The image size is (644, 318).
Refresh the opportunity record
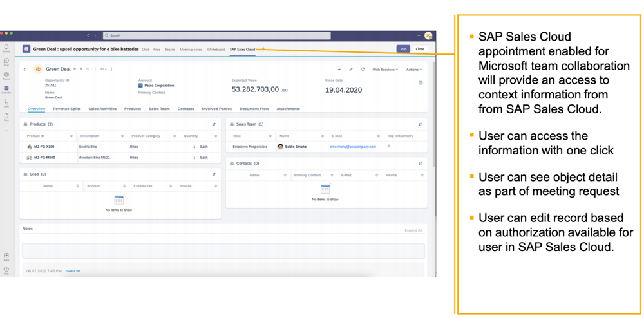[x=363, y=70]
